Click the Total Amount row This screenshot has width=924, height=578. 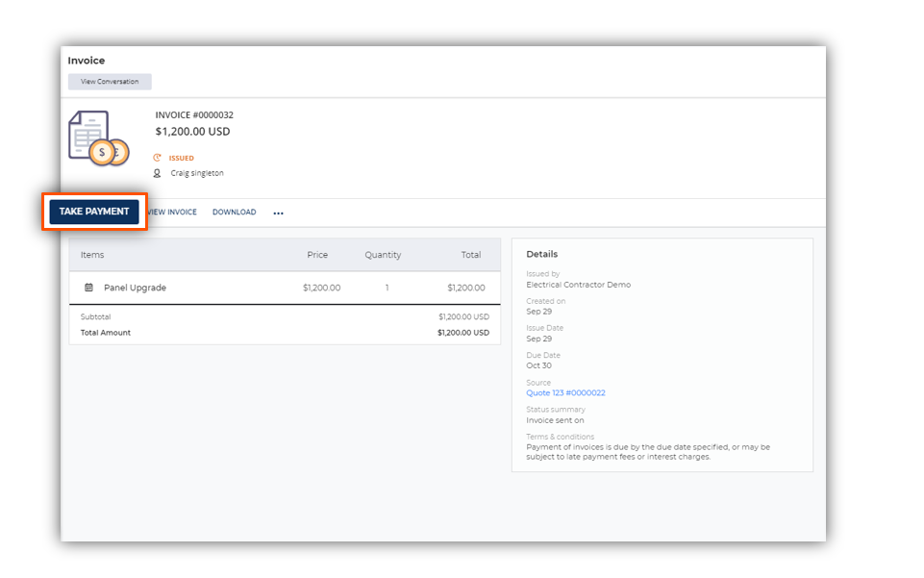(x=285, y=333)
